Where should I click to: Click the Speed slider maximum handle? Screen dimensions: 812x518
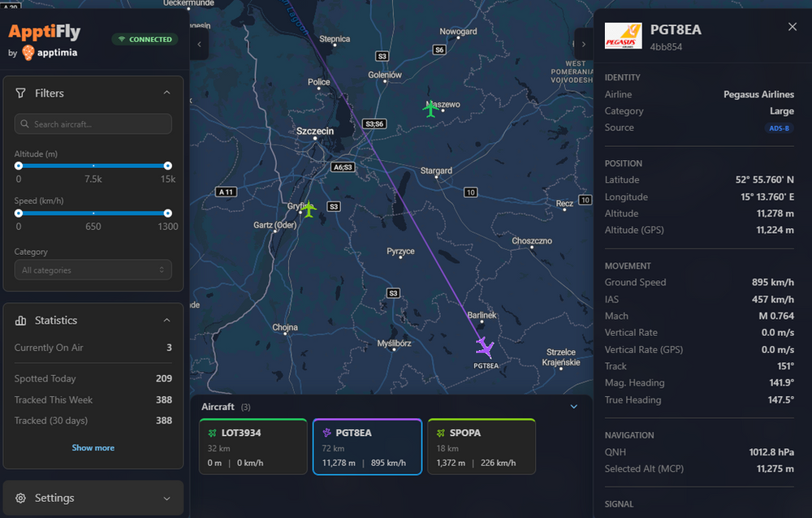[168, 214]
